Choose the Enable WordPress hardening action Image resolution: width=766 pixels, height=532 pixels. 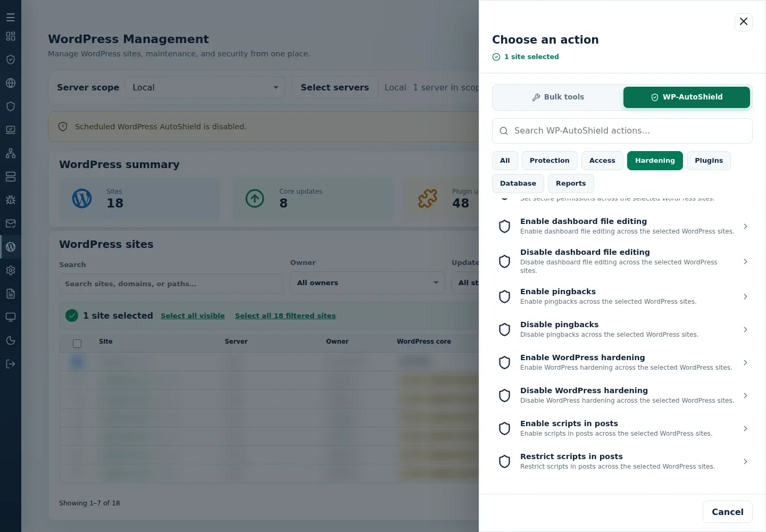[622, 363]
